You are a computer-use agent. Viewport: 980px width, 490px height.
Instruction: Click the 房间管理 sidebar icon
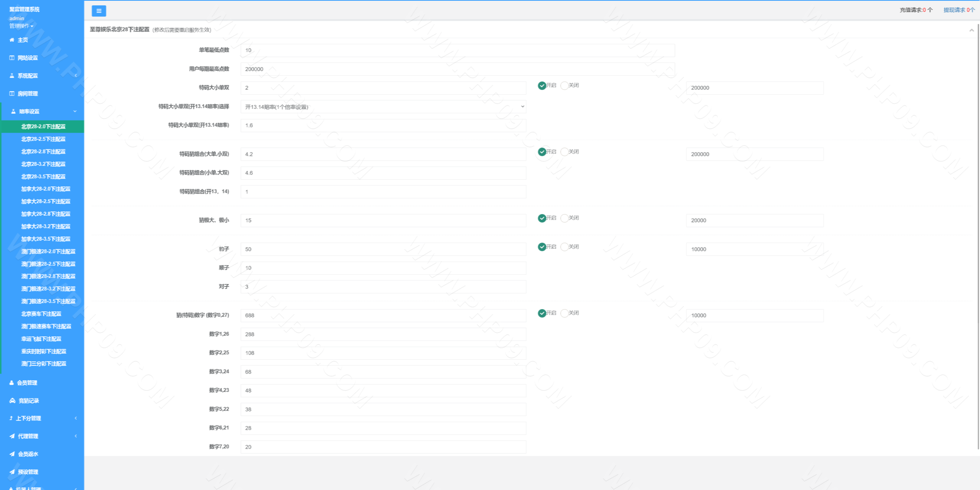click(12, 93)
